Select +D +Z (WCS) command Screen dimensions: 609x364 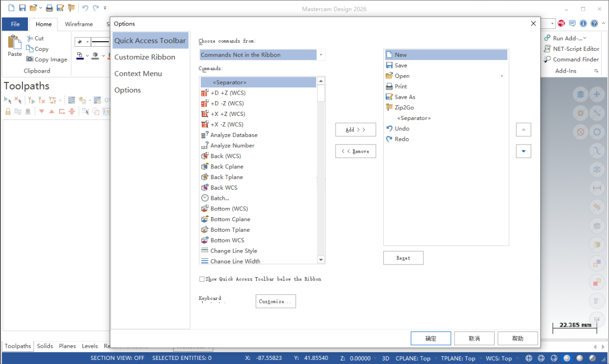coord(258,93)
